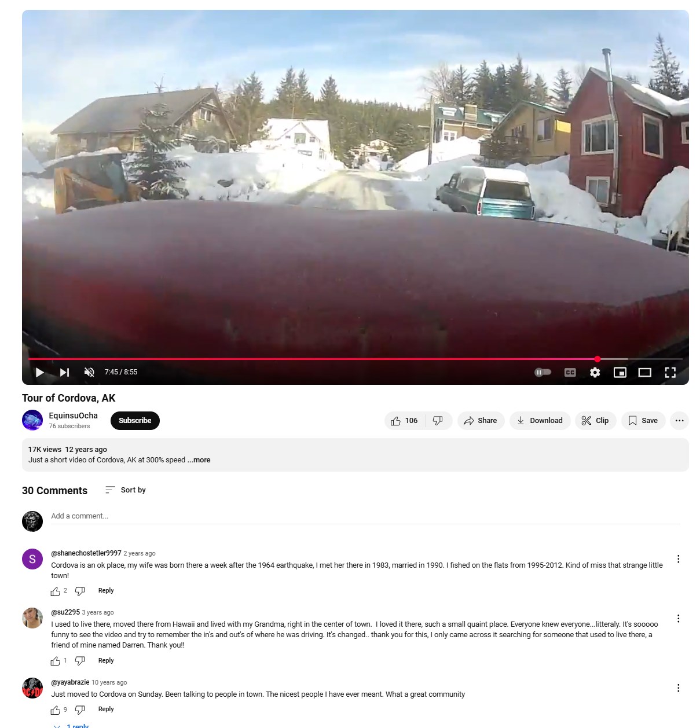700x728 pixels.
Task: Expand the description with ...more
Action: coord(199,460)
